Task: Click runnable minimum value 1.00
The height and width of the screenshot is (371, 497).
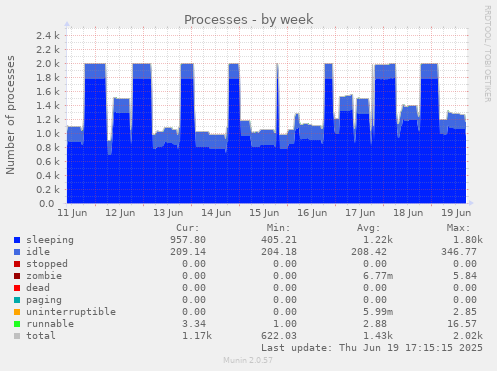Action: tap(285, 324)
